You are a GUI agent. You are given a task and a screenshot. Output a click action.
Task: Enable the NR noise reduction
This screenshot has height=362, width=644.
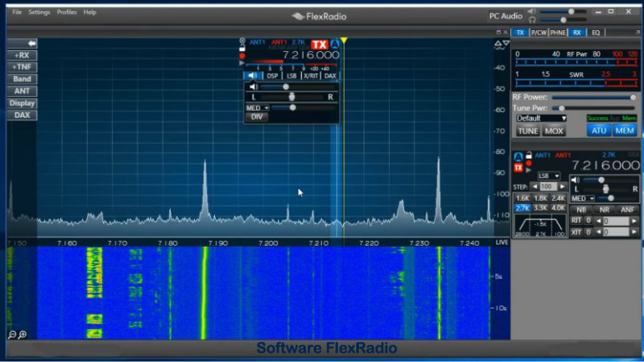click(604, 210)
